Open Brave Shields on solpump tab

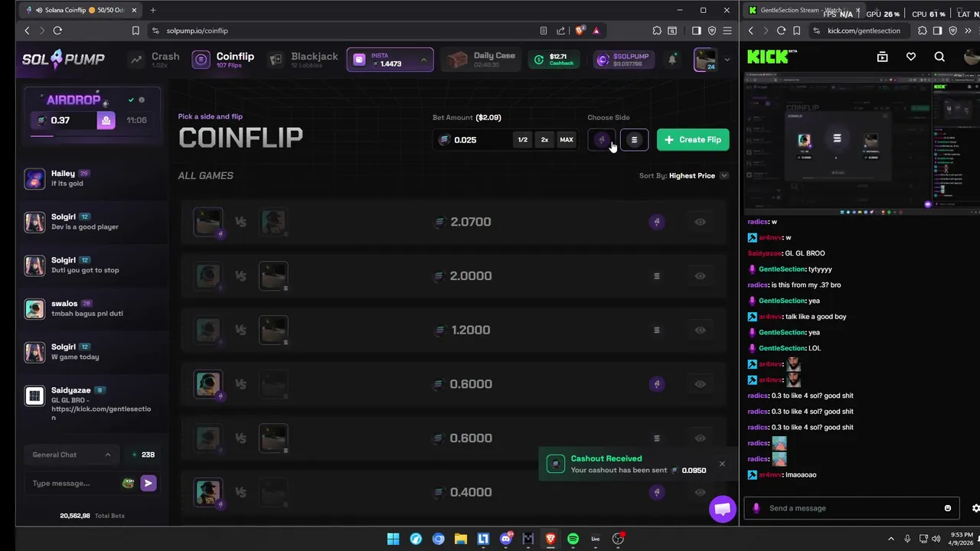tap(580, 31)
